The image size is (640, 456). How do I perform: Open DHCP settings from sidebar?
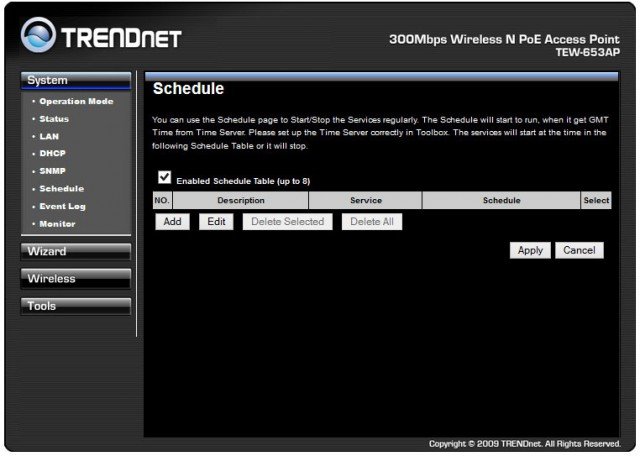coord(52,154)
